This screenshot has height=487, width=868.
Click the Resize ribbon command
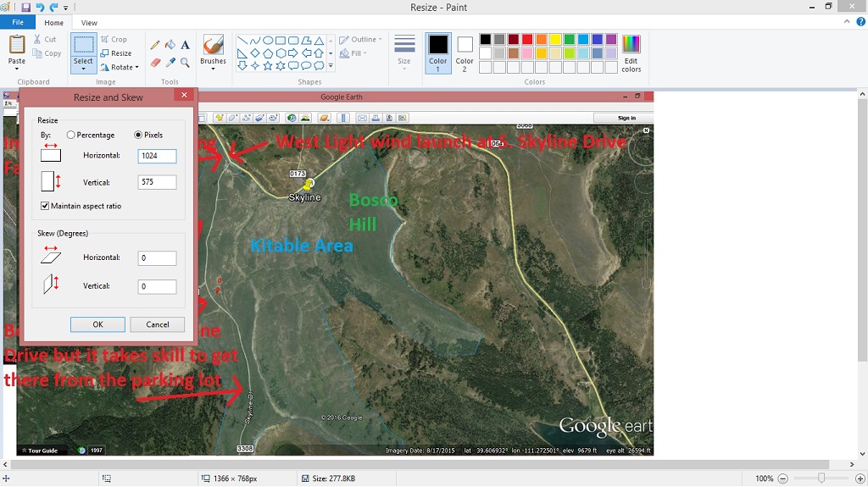coord(115,53)
